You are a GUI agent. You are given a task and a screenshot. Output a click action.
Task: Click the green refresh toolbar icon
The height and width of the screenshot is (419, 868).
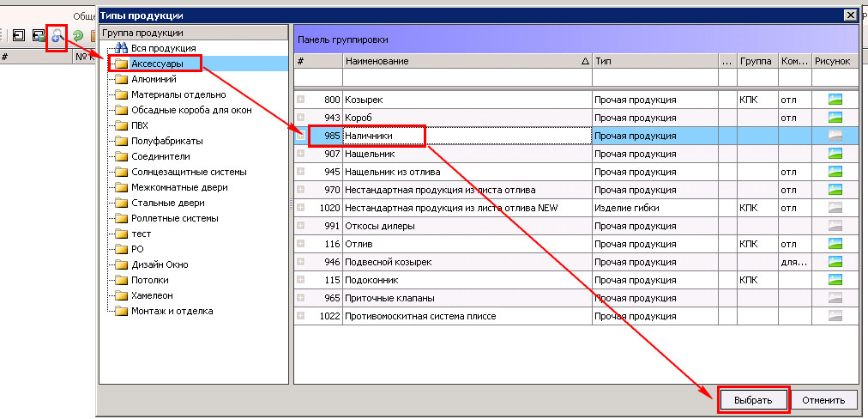pos(77,37)
